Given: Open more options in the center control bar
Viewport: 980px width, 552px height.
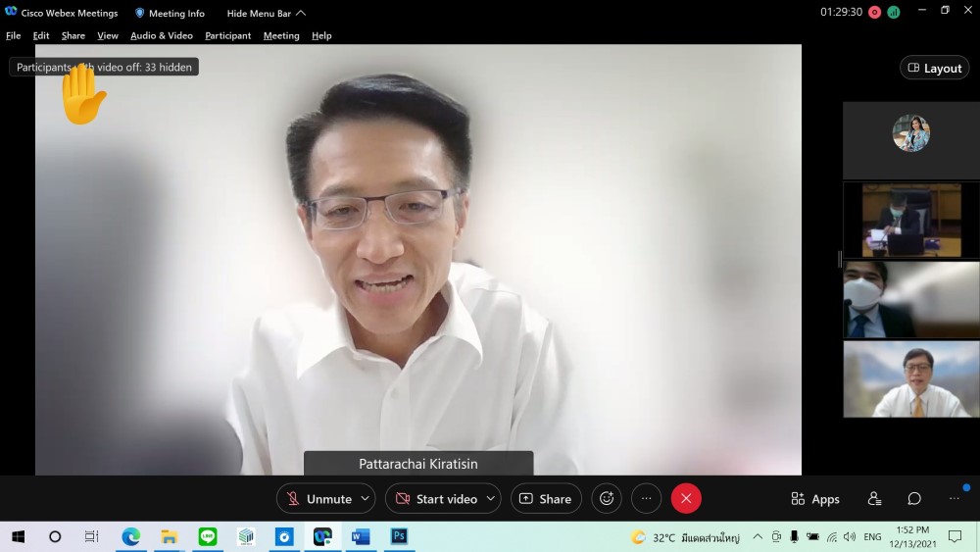Looking at the screenshot, I should (x=646, y=499).
